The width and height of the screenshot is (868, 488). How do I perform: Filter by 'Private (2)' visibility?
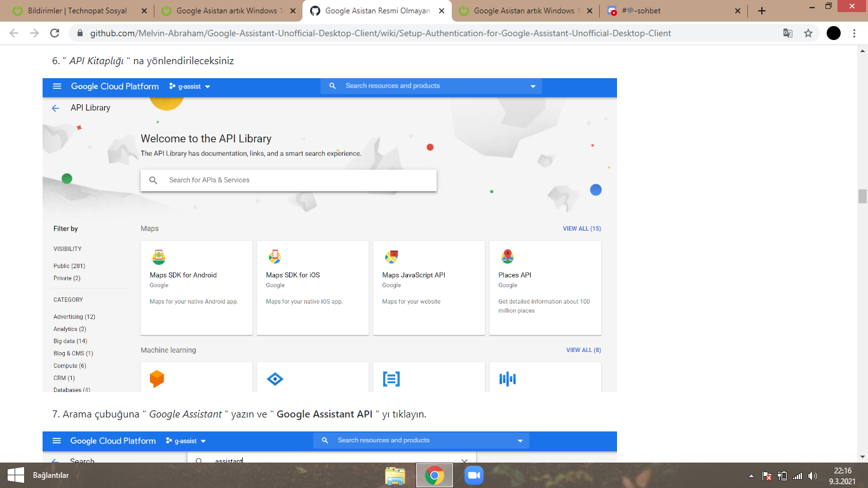pos(67,278)
